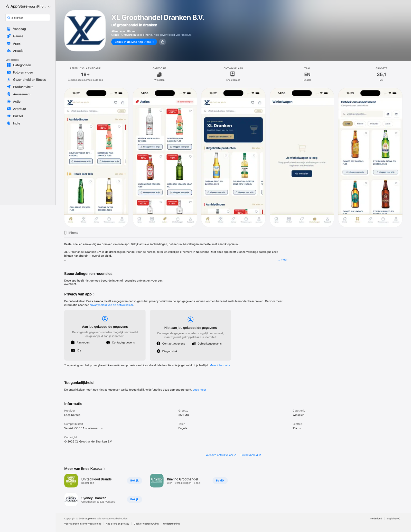Screen dimensions: 411x532
Task: Click Bekijk for Sydney Dranken
Action: tap(134, 499)
